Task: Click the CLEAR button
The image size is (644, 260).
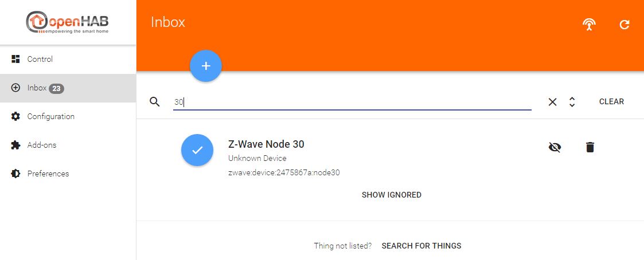Action: coord(611,102)
